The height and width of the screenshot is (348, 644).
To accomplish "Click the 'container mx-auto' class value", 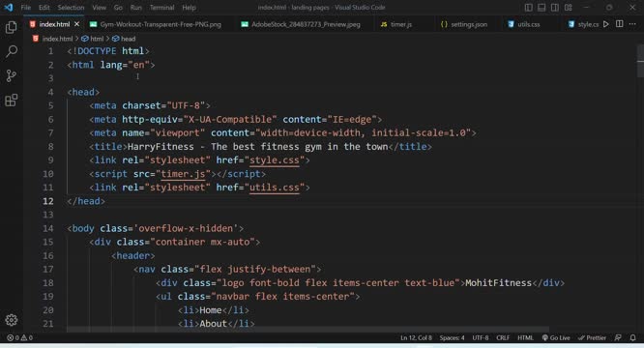I will tap(202, 242).
